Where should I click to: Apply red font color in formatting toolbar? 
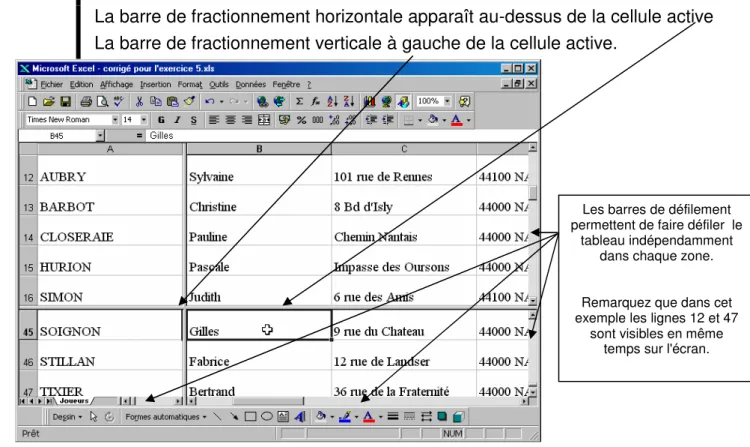coord(456,120)
